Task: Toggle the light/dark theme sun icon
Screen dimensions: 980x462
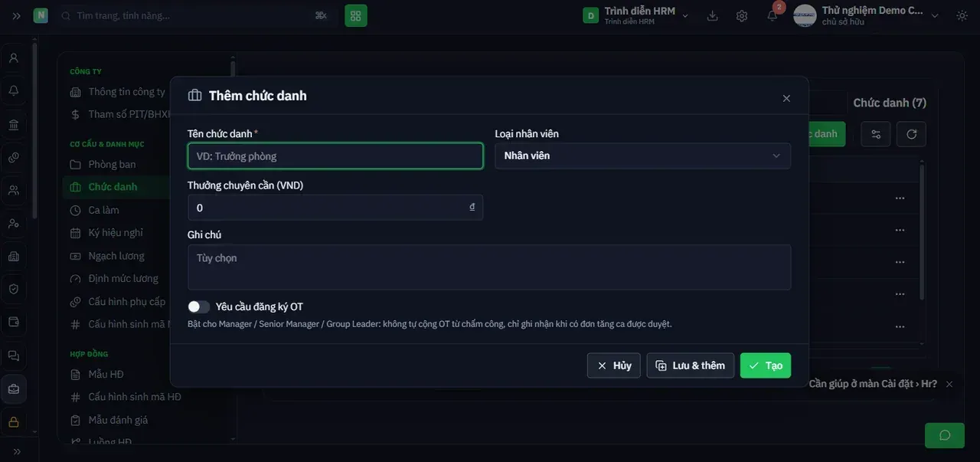Action: click(x=962, y=15)
